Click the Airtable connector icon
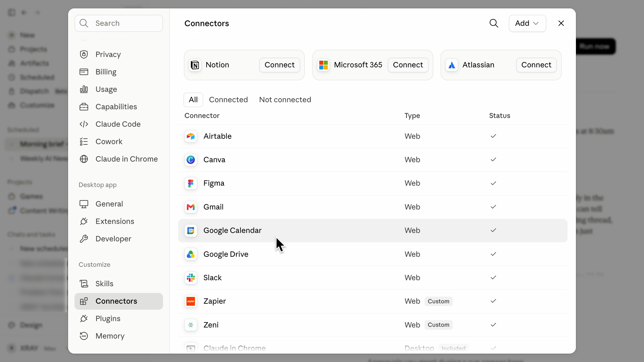 coord(191,136)
